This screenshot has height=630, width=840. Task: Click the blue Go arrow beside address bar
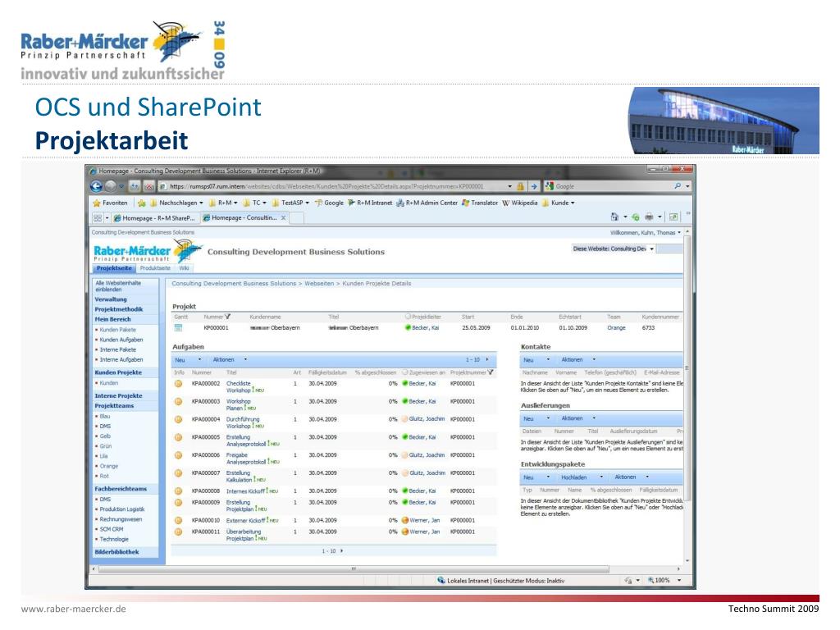(533, 186)
